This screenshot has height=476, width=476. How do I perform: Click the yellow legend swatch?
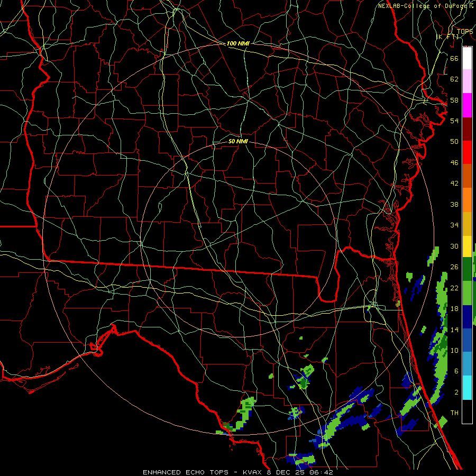(467, 246)
